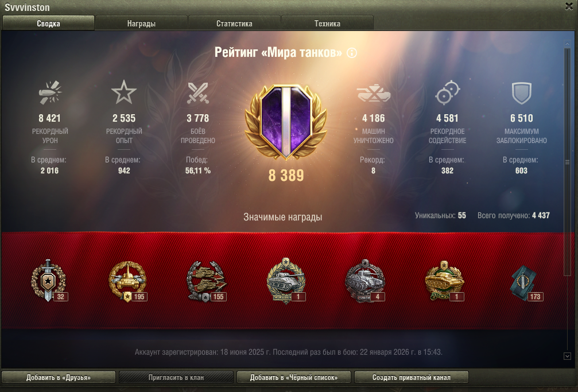Select the medal with count 32

click(49, 281)
